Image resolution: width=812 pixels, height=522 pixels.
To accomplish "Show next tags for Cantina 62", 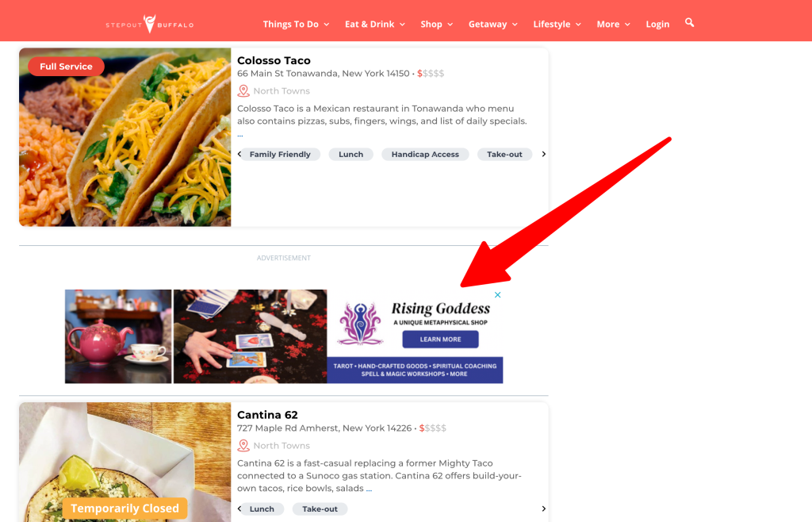I will click(x=543, y=509).
